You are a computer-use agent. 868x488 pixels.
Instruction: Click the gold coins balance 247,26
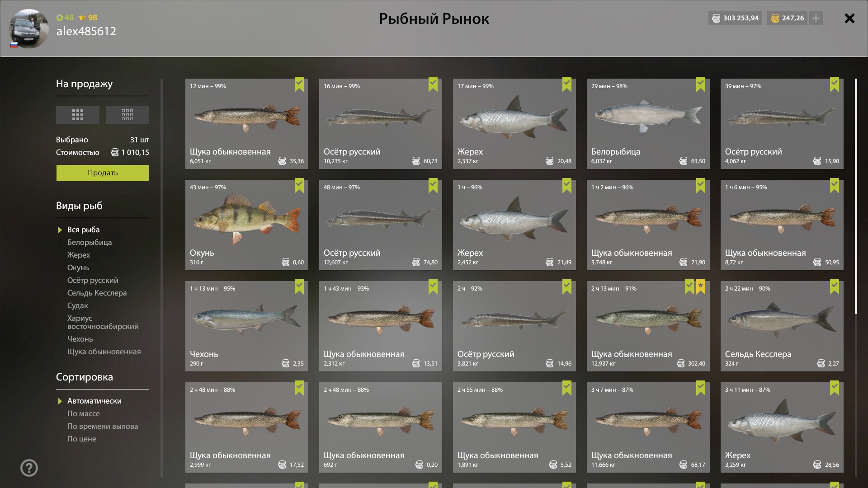[x=788, y=18]
